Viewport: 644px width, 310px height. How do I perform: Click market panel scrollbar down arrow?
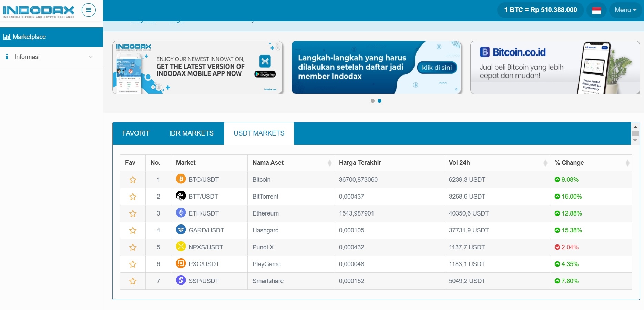pyautogui.click(x=635, y=140)
